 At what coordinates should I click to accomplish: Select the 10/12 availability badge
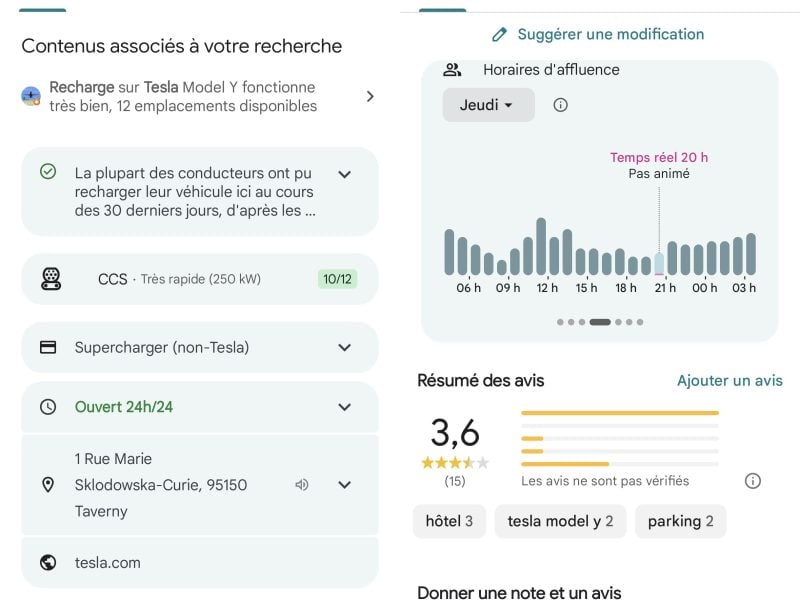click(x=337, y=279)
